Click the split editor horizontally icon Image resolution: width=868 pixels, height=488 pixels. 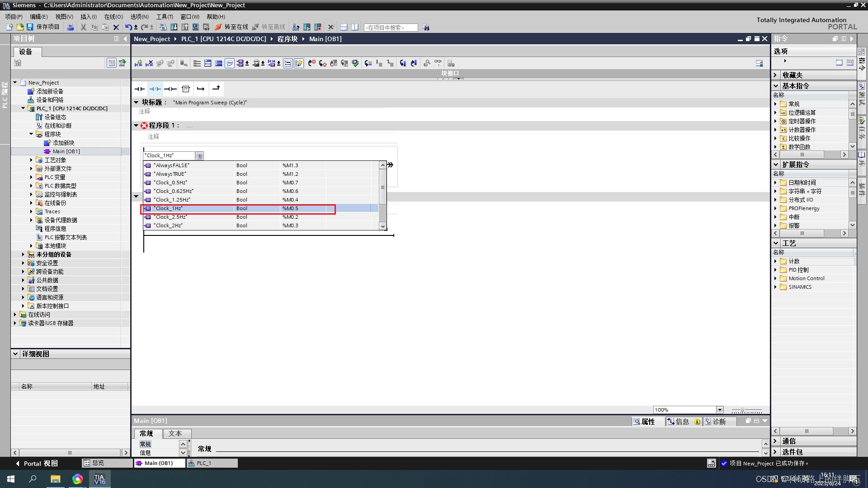tap(344, 27)
